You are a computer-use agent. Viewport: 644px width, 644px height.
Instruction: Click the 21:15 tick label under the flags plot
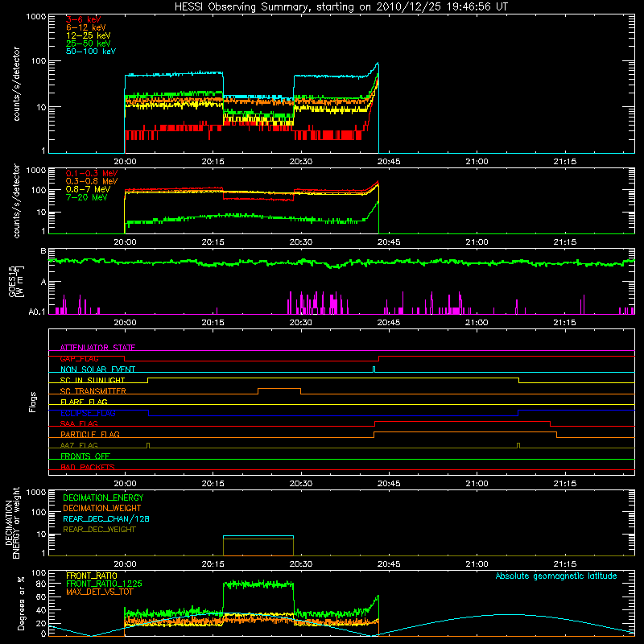[x=565, y=484]
